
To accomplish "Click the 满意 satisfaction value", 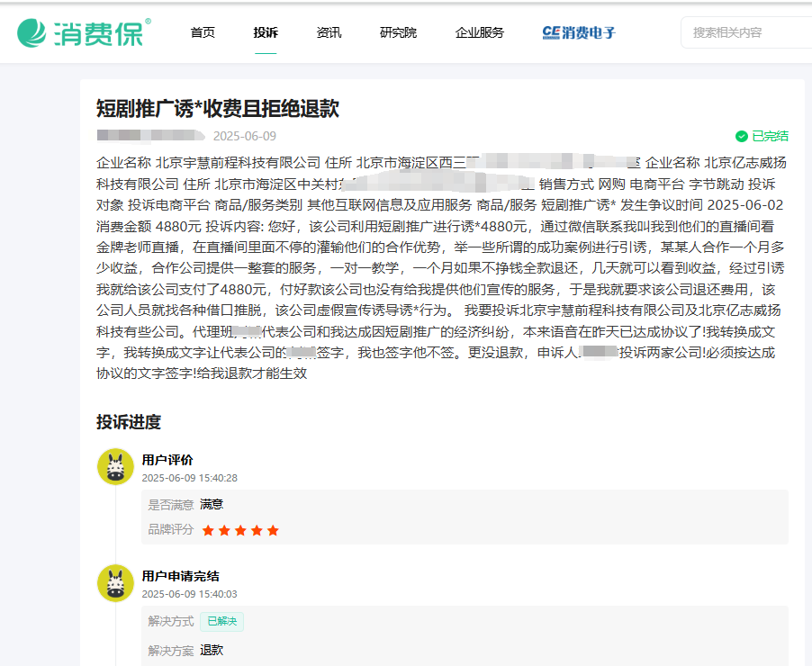I will [x=212, y=504].
